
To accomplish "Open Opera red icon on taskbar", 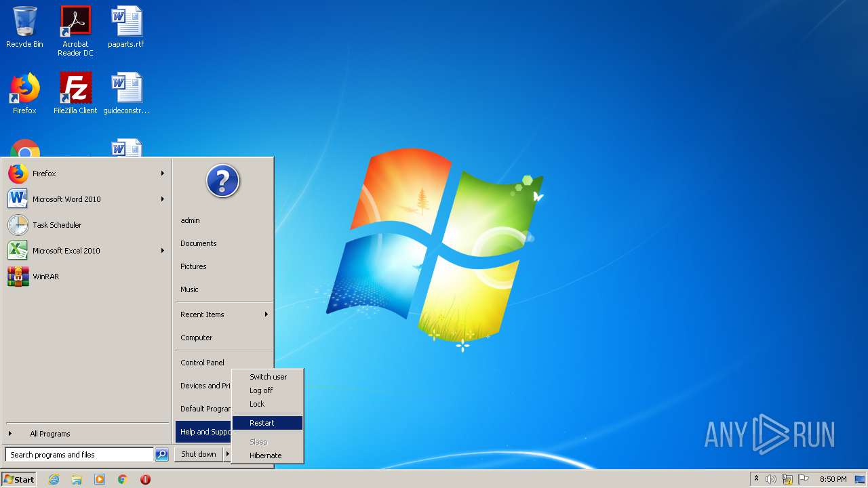I will click(x=145, y=479).
